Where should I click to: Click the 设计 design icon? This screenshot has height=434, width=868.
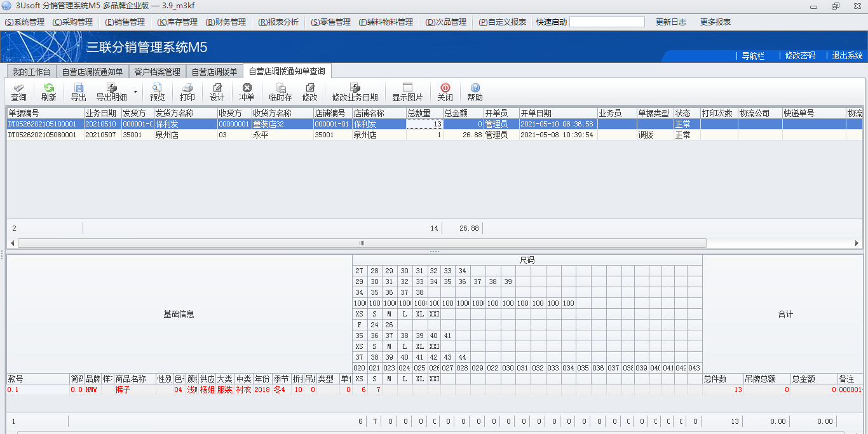click(x=217, y=93)
